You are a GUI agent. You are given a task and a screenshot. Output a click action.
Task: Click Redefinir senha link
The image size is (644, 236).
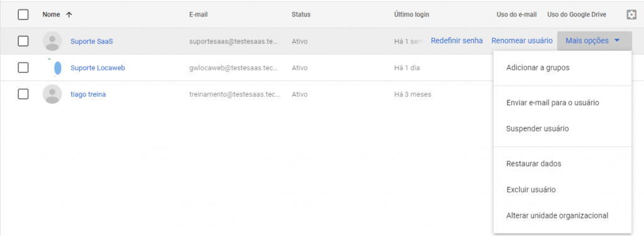point(457,41)
